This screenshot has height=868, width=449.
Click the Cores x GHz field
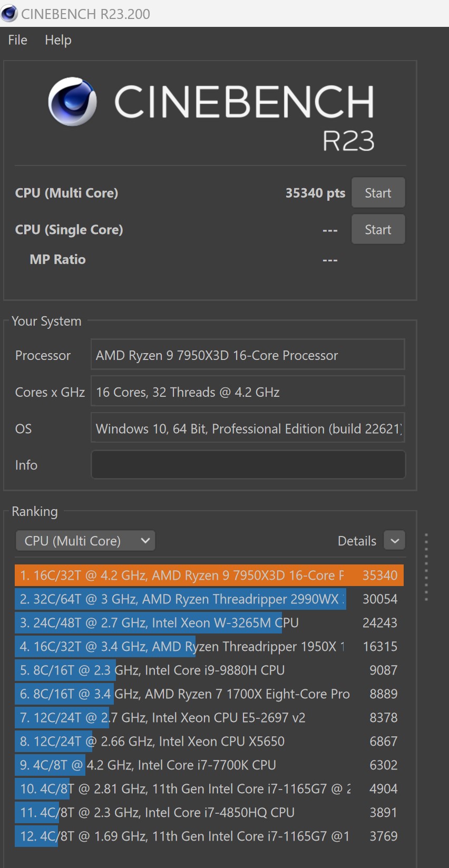[248, 392]
